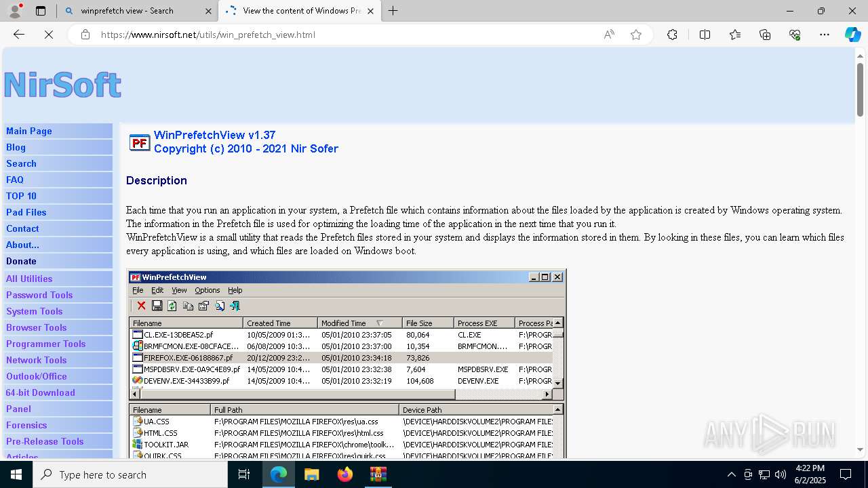Select the Windows Prefetch content tab

tap(301, 11)
